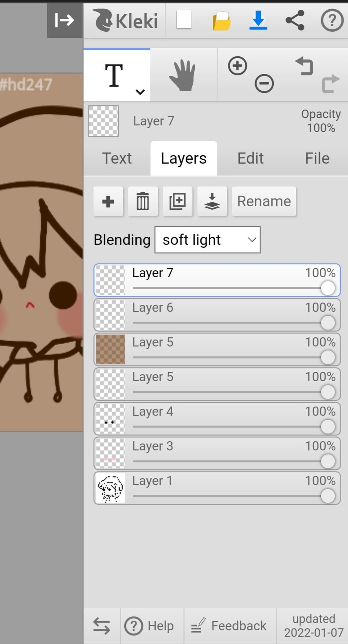Collapse the toolbar panel with arrow icon

(x=65, y=20)
